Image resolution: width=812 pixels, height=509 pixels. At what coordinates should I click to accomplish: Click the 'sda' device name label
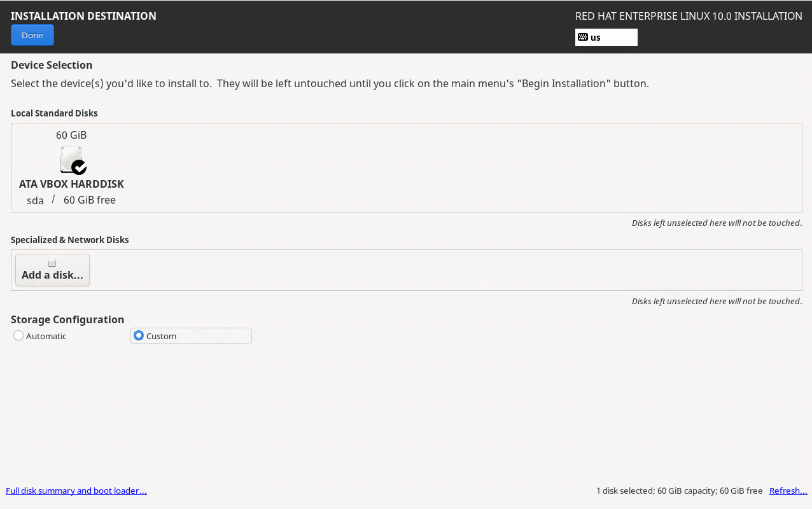pyautogui.click(x=35, y=200)
